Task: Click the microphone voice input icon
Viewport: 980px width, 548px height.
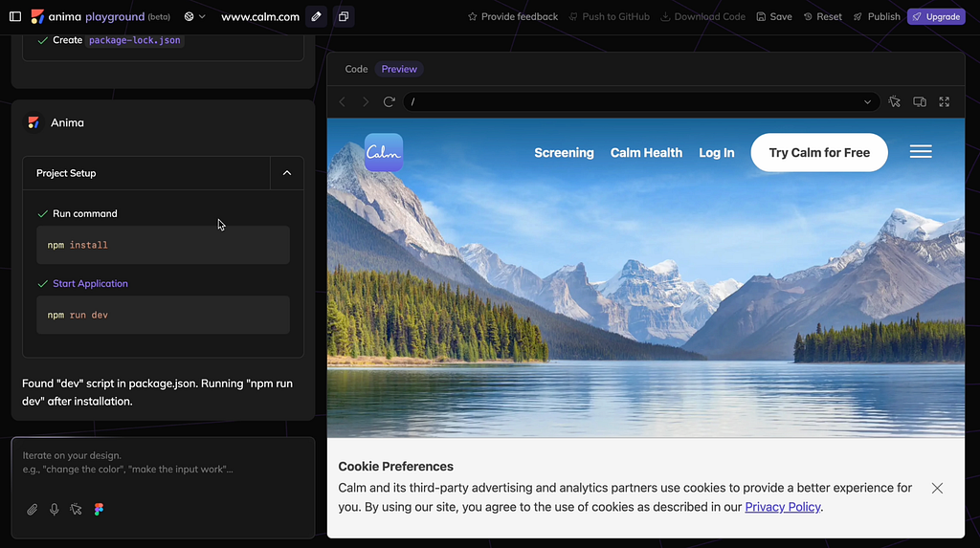Action: click(55, 510)
